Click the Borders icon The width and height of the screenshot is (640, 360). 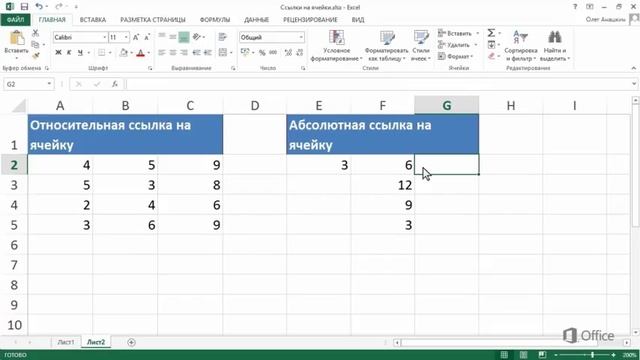(x=101, y=53)
